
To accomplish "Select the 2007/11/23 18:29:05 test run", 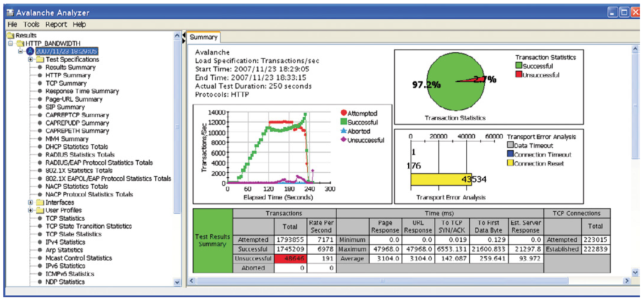I will coord(66,51).
